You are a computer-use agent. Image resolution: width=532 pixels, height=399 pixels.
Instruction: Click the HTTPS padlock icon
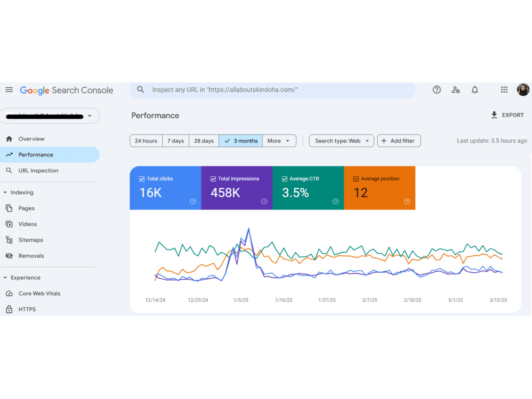[9, 309]
